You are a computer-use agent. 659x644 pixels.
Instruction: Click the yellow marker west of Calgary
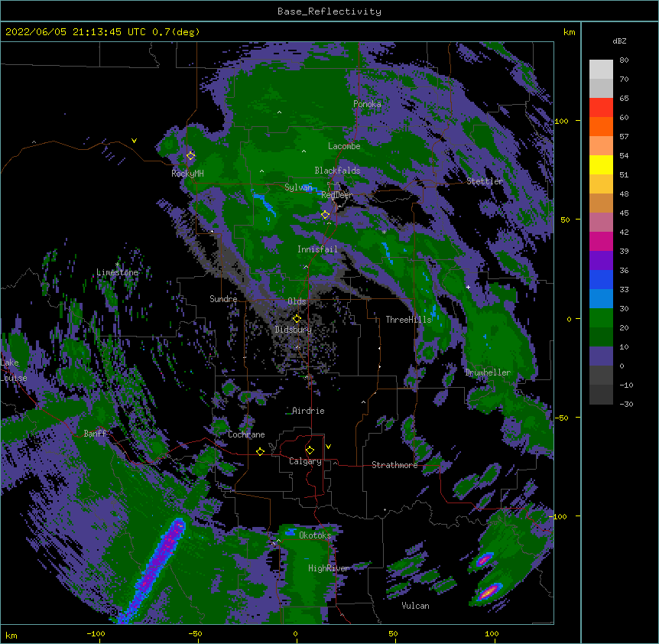click(x=260, y=451)
